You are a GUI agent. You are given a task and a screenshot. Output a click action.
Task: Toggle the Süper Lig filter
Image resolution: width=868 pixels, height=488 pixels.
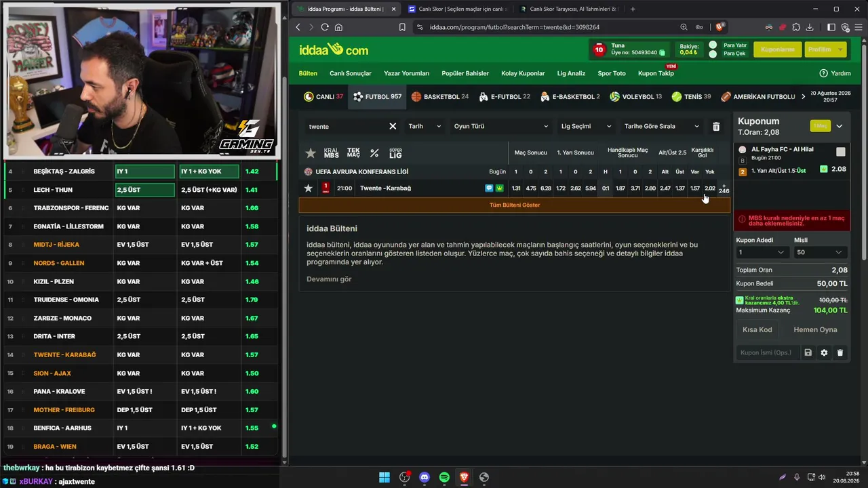(395, 153)
